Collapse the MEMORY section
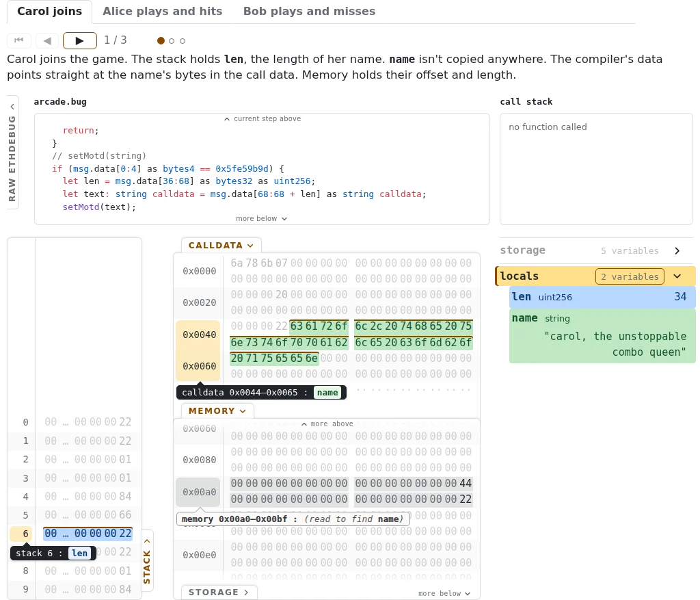Viewport: 700px width, 600px height. (217, 410)
